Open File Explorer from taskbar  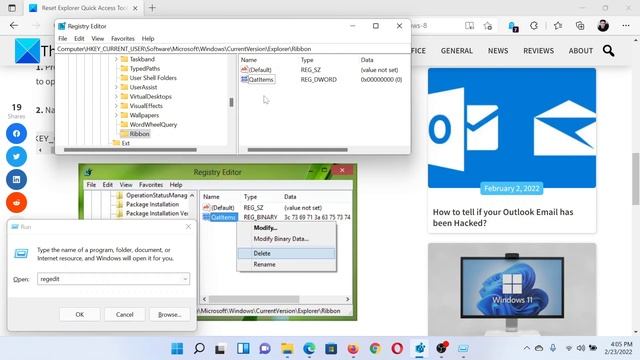(287, 349)
